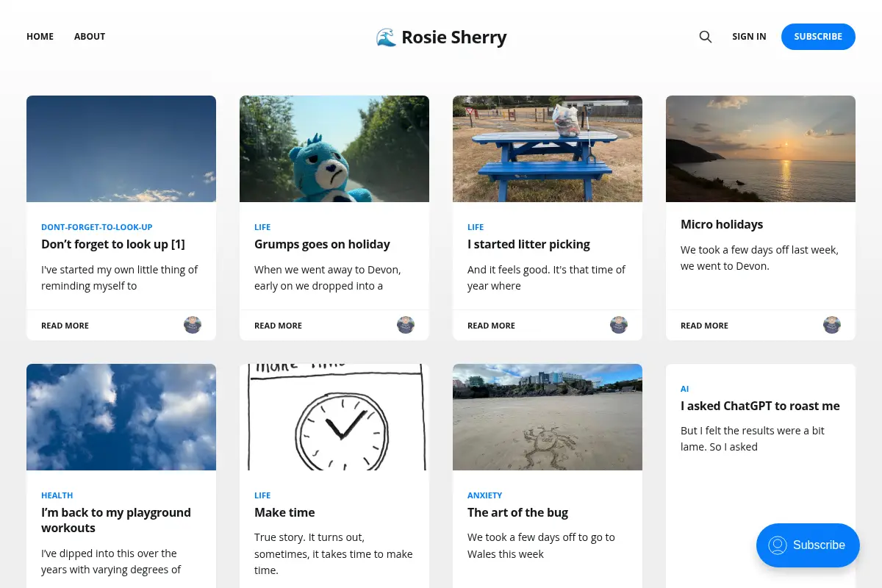Image resolution: width=882 pixels, height=588 pixels.
Task: Click the wave emoji site logo
Action: pos(386,37)
